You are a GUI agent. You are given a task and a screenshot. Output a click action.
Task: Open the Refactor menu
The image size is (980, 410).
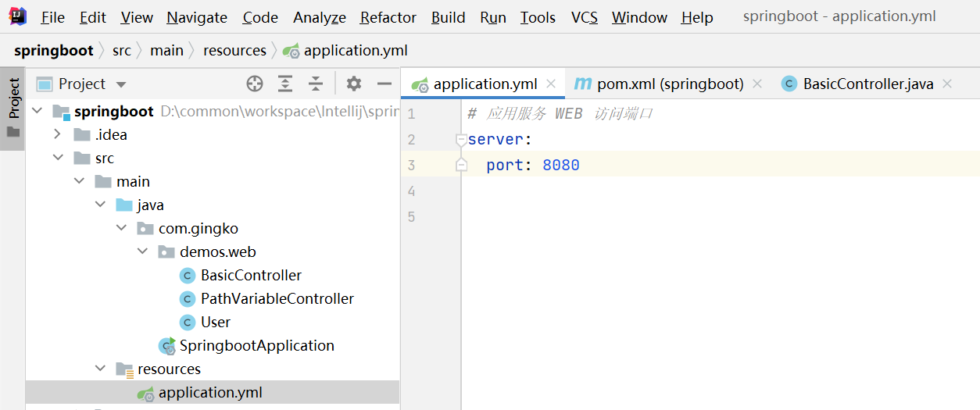tap(388, 17)
